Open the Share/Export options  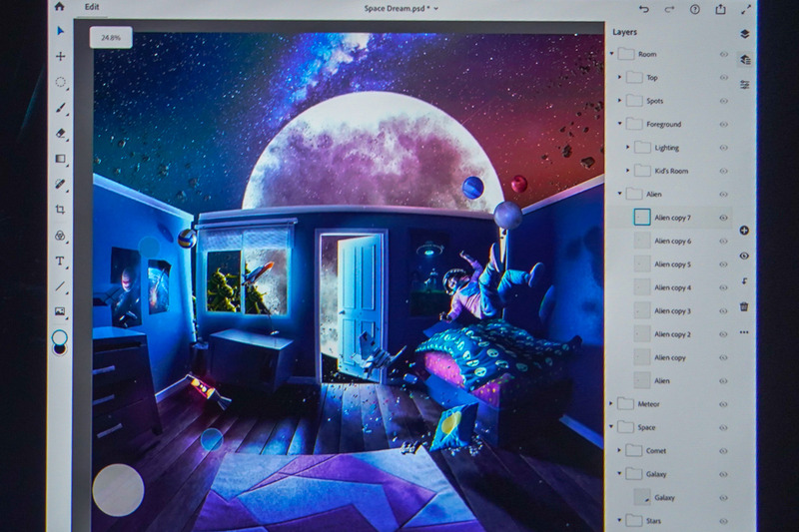tap(720, 9)
